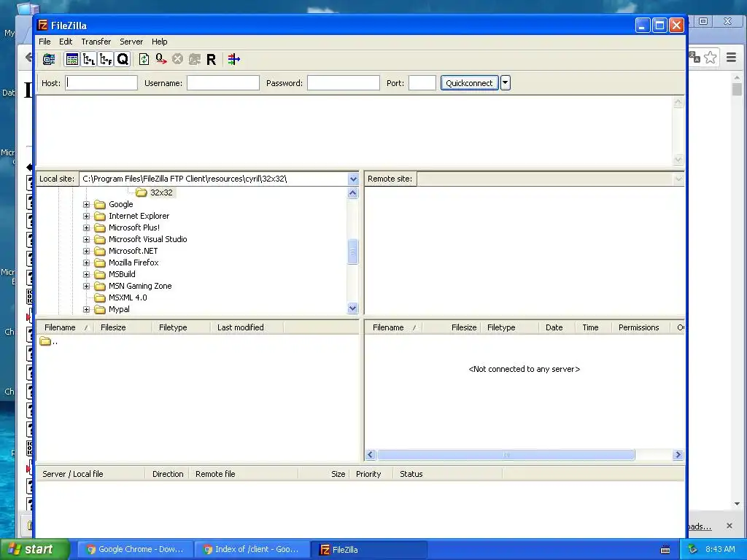This screenshot has height=560, width=747.
Task: Click the Host input field
Action: coord(101,83)
